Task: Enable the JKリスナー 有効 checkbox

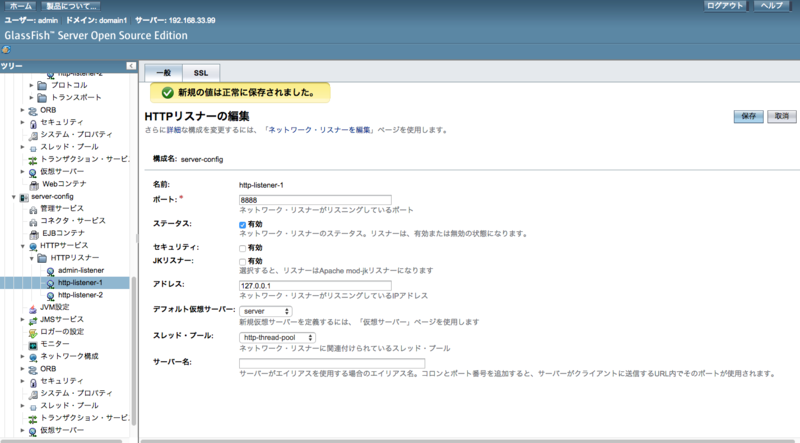Action: 242,261
